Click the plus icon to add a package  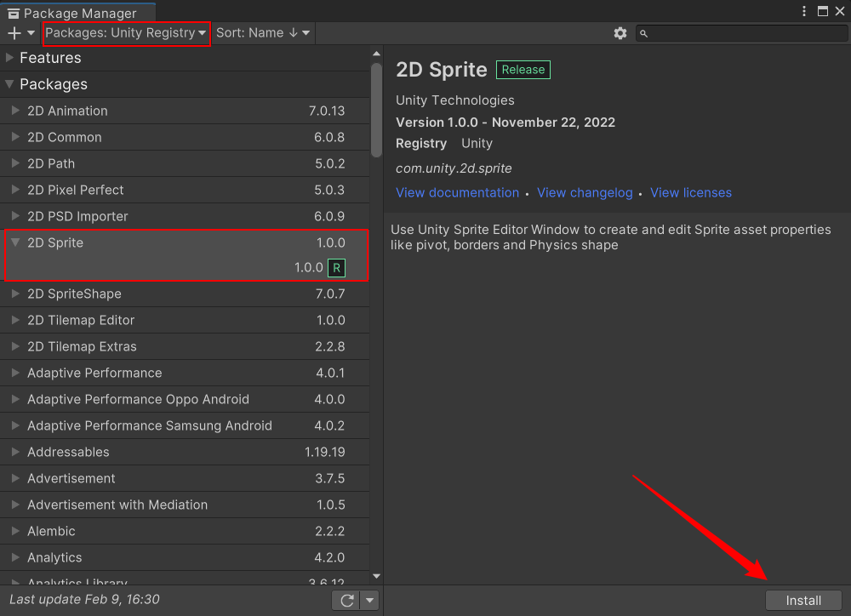[14, 33]
